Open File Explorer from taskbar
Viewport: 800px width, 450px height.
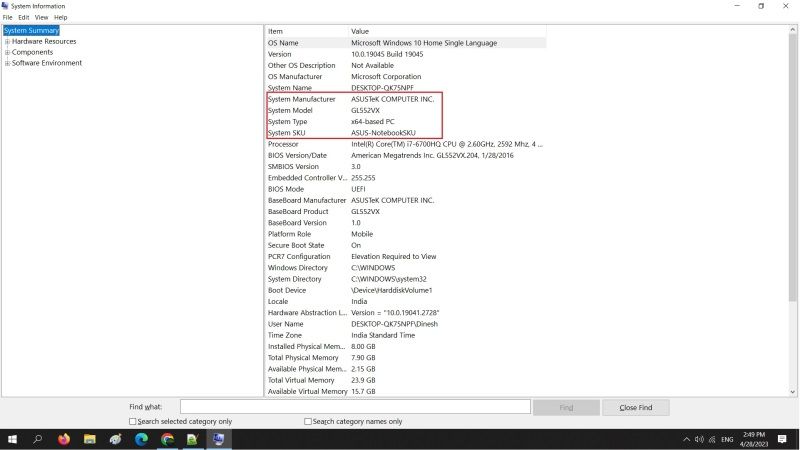(x=90, y=439)
